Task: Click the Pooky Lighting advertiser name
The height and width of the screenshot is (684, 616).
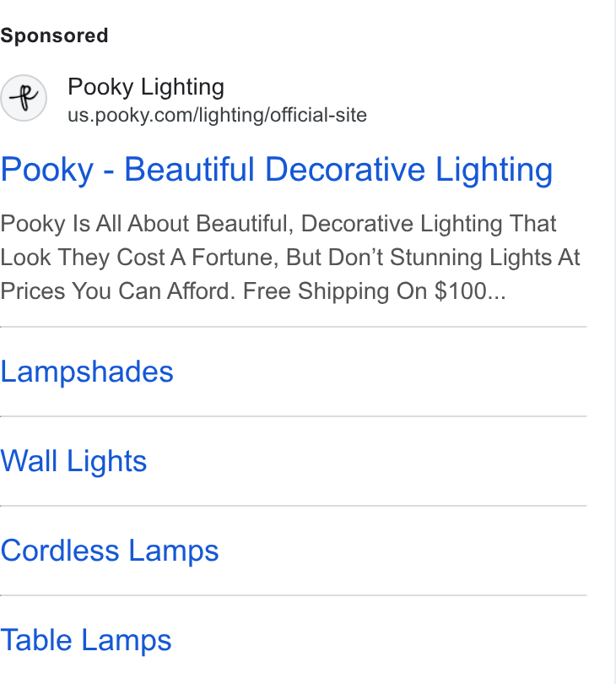Action: (146, 87)
